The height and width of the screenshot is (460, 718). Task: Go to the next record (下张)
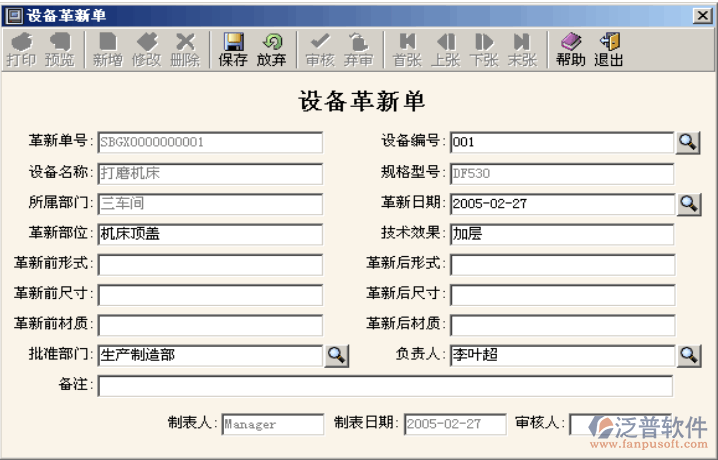click(484, 50)
